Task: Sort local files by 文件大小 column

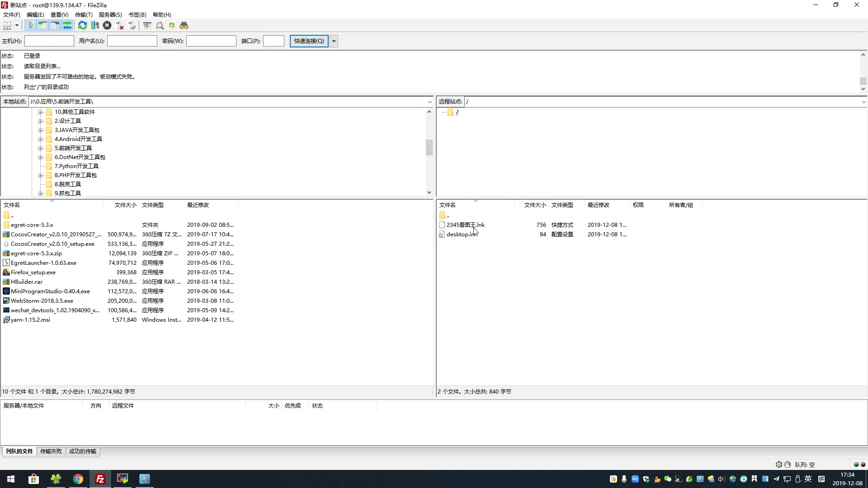Action: pyautogui.click(x=125, y=205)
